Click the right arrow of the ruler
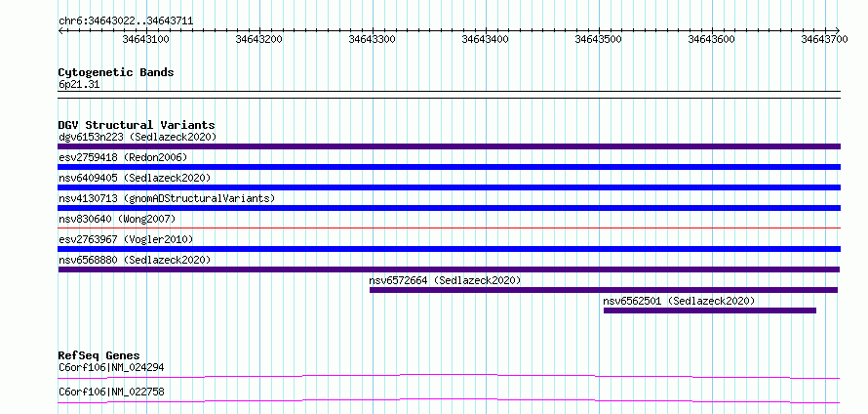The width and height of the screenshot is (868, 414). (x=837, y=30)
